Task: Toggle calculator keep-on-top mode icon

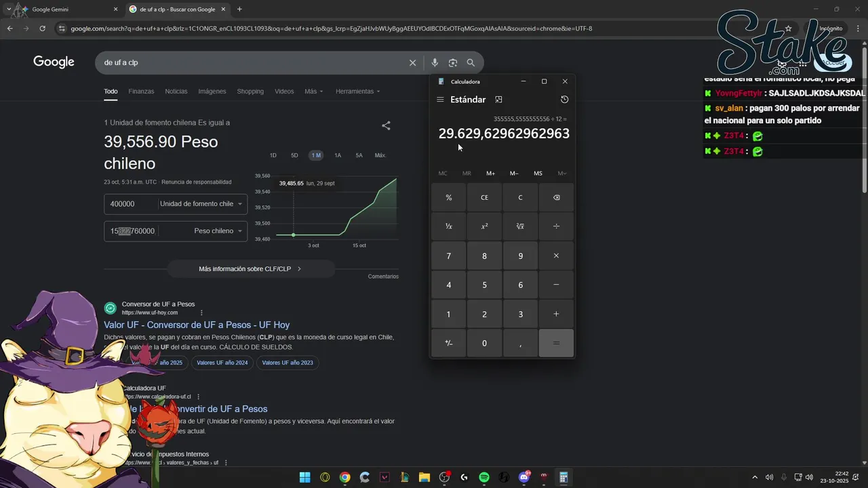Action: (498, 100)
